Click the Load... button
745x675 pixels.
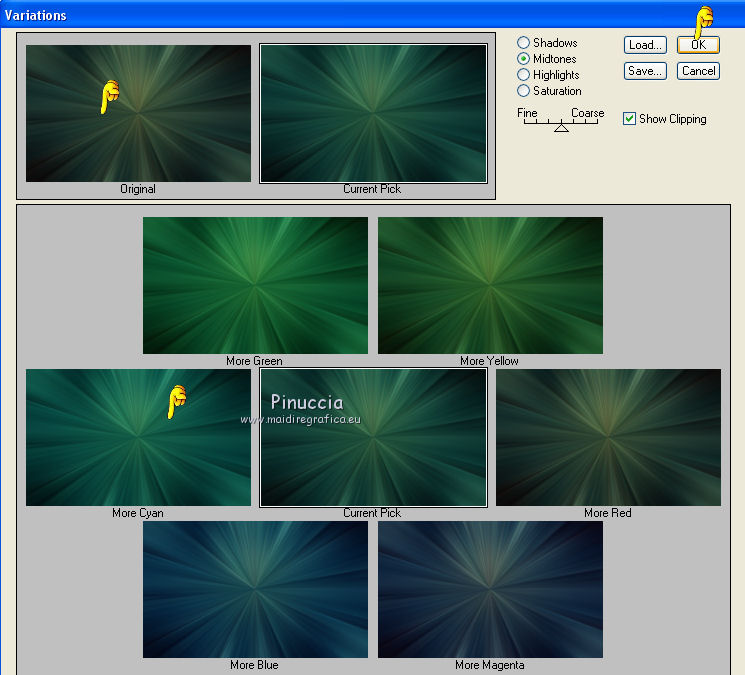645,45
